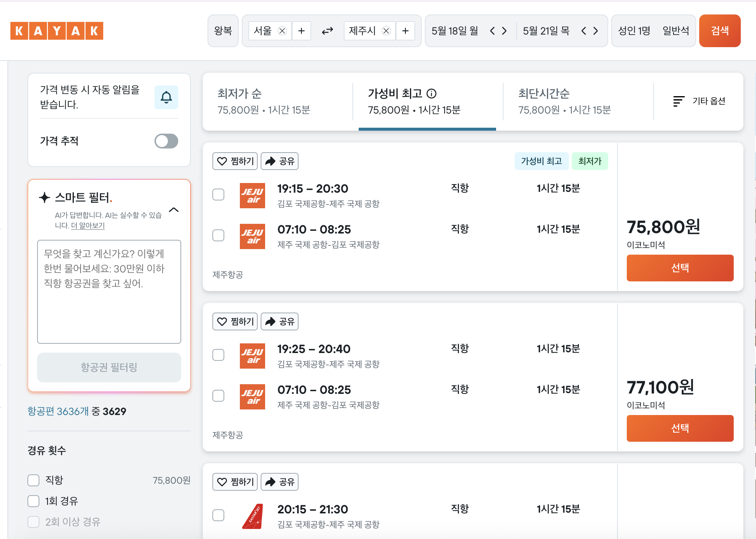Go to previous day for 5월 18일 departure
This screenshot has width=756, height=539.
492,31
